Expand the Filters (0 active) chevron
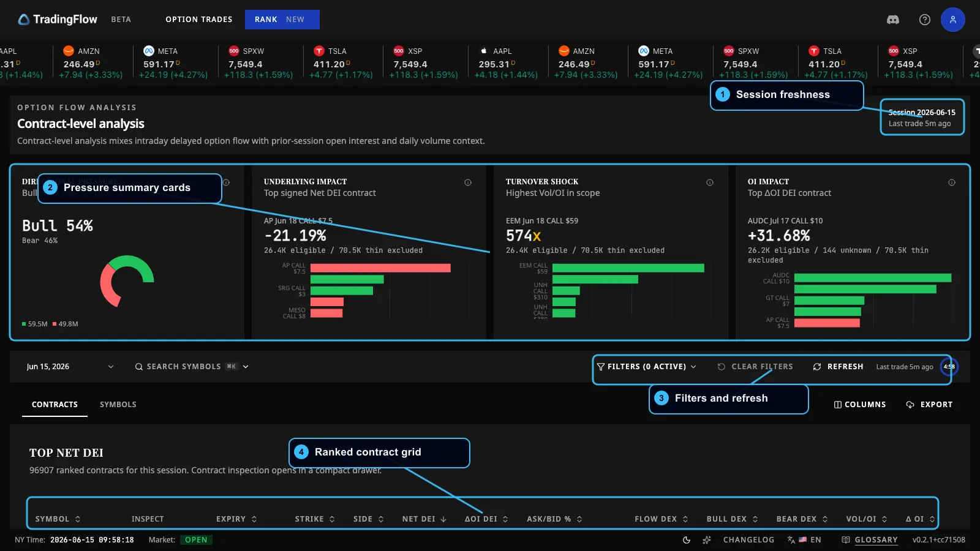Viewport: 980px width, 551px height. (x=693, y=367)
